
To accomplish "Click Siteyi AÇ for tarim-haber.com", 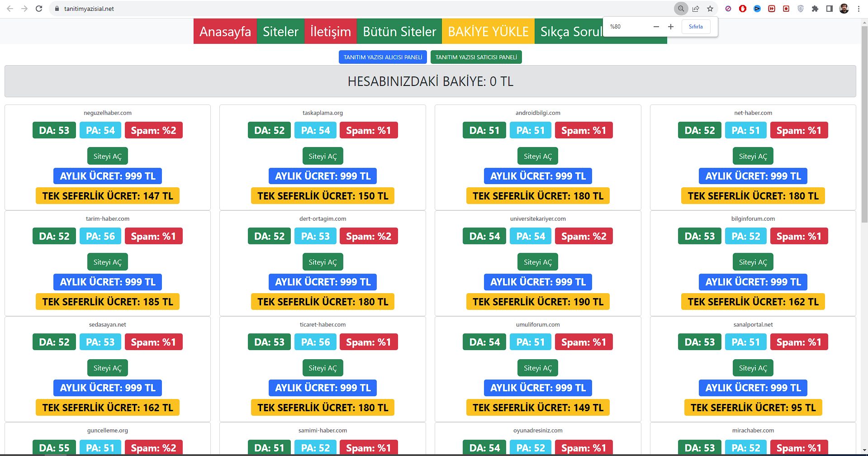I will click(x=108, y=262).
